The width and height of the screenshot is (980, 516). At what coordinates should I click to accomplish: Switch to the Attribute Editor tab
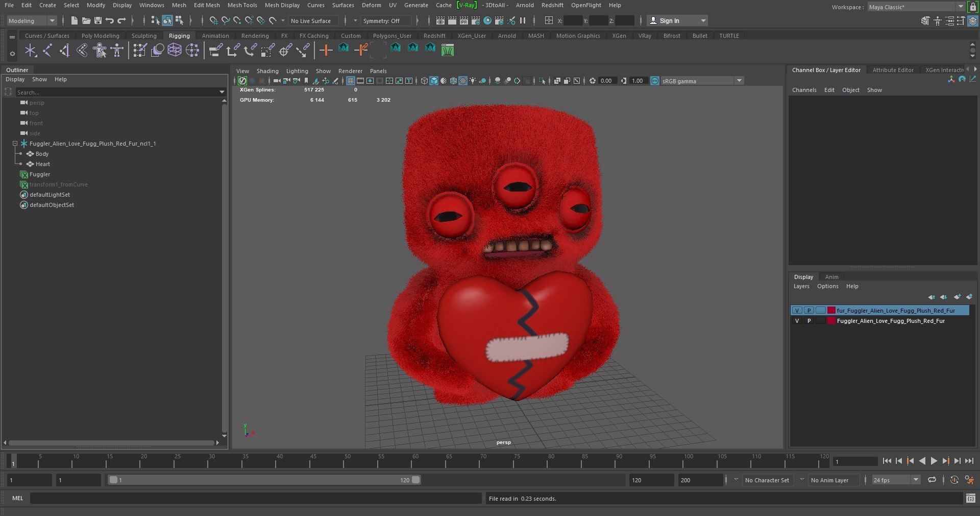(x=893, y=70)
